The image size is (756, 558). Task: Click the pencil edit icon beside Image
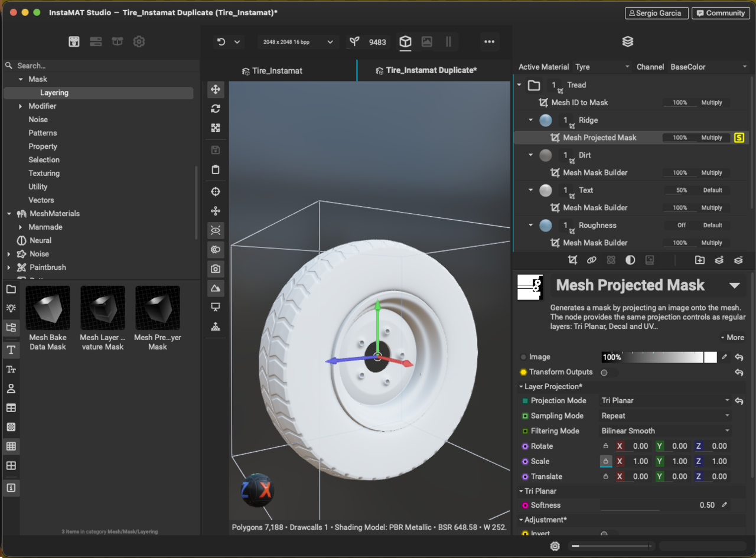(x=725, y=357)
